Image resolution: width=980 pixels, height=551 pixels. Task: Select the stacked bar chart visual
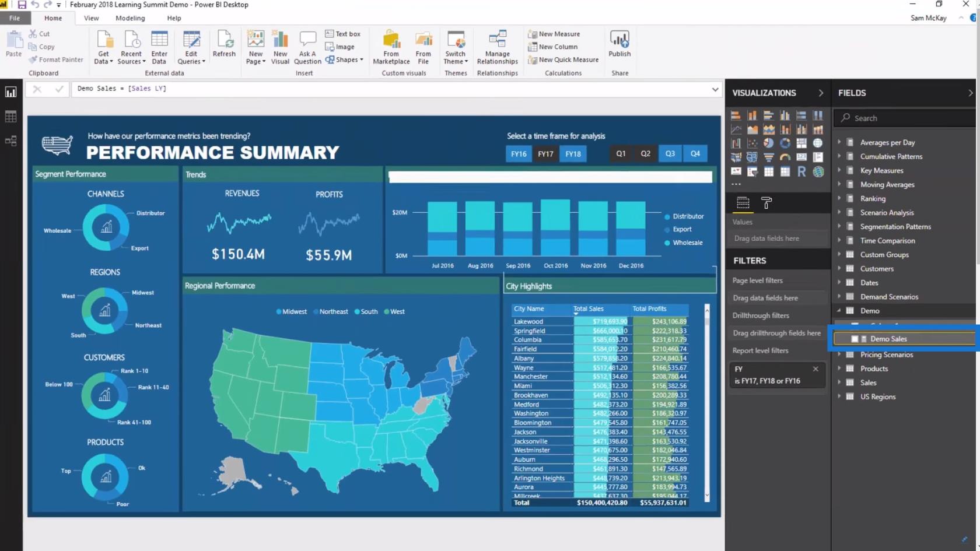[736, 115]
